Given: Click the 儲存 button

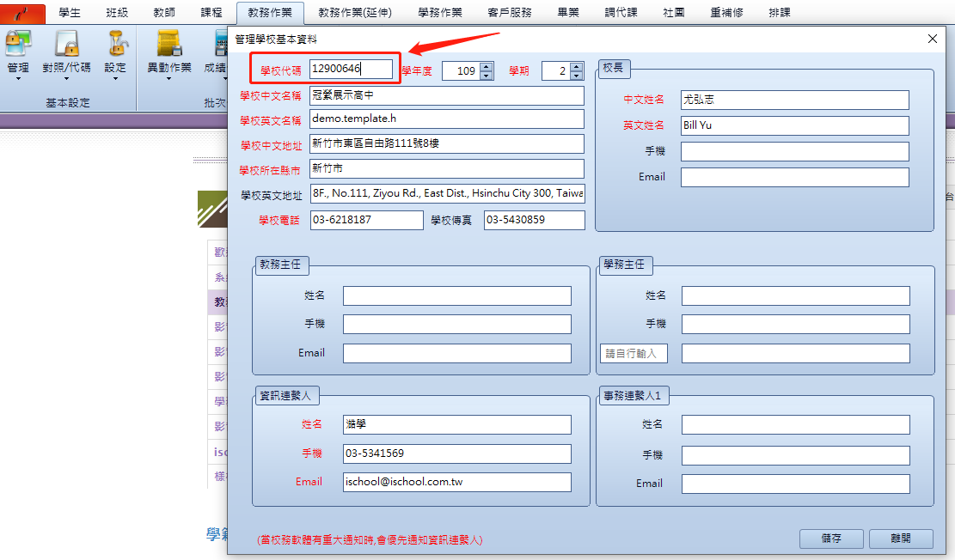Looking at the screenshot, I should click(831, 539).
